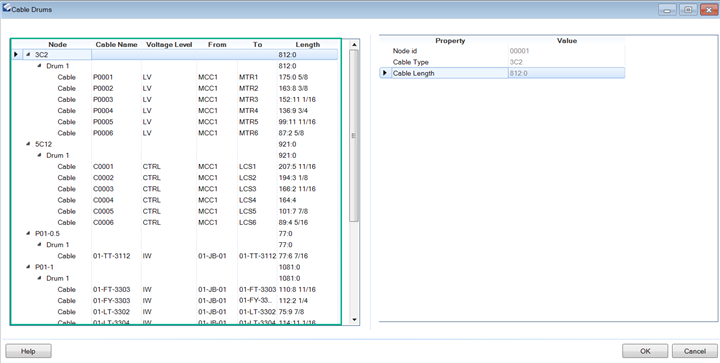Confirm with the OK button
This screenshot has width=720, height=363.
(645, 351)
